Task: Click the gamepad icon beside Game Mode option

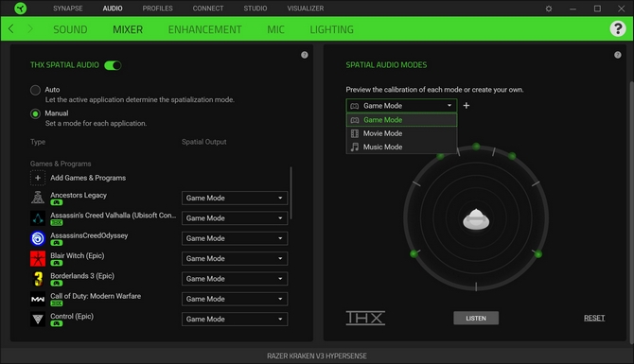Action: point(355,120)
